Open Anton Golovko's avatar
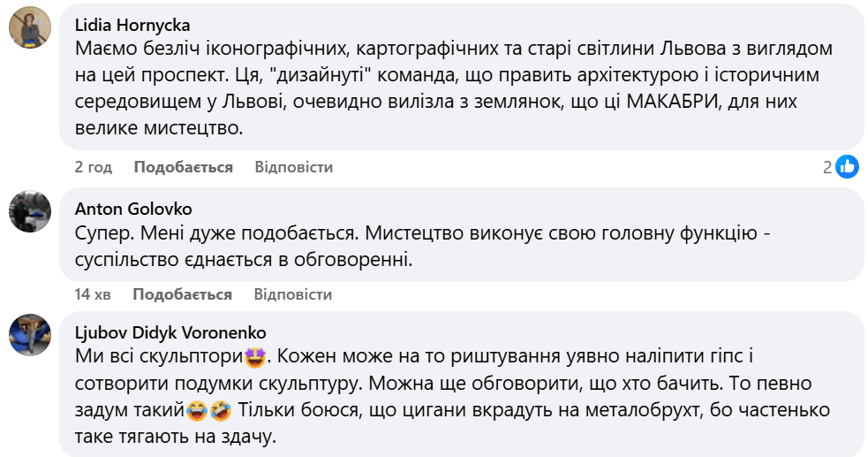Screen dimensions: 868x457 [29, 212]
